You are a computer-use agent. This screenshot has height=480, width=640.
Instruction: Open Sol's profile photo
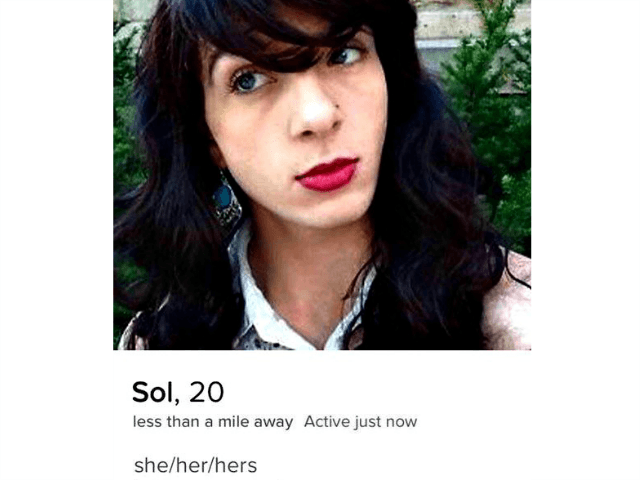(322, 175)
